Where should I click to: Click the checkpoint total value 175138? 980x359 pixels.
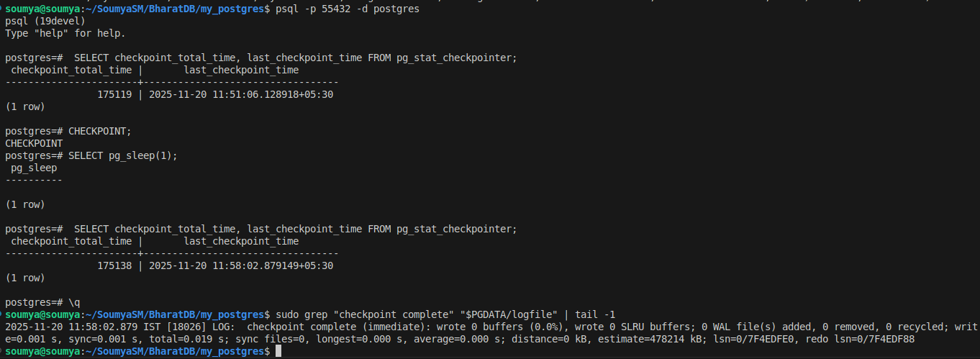pos(114,265)
